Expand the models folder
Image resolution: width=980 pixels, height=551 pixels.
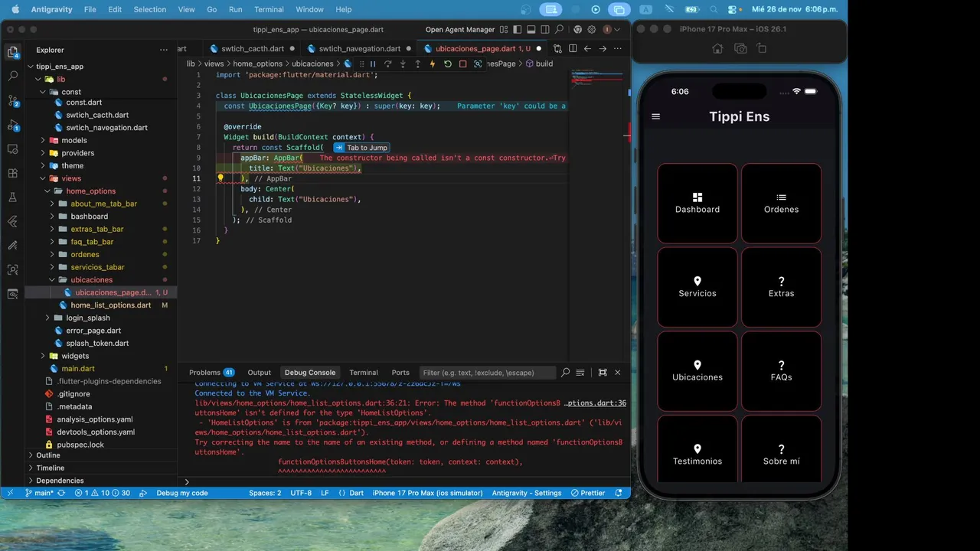(74, 140)
